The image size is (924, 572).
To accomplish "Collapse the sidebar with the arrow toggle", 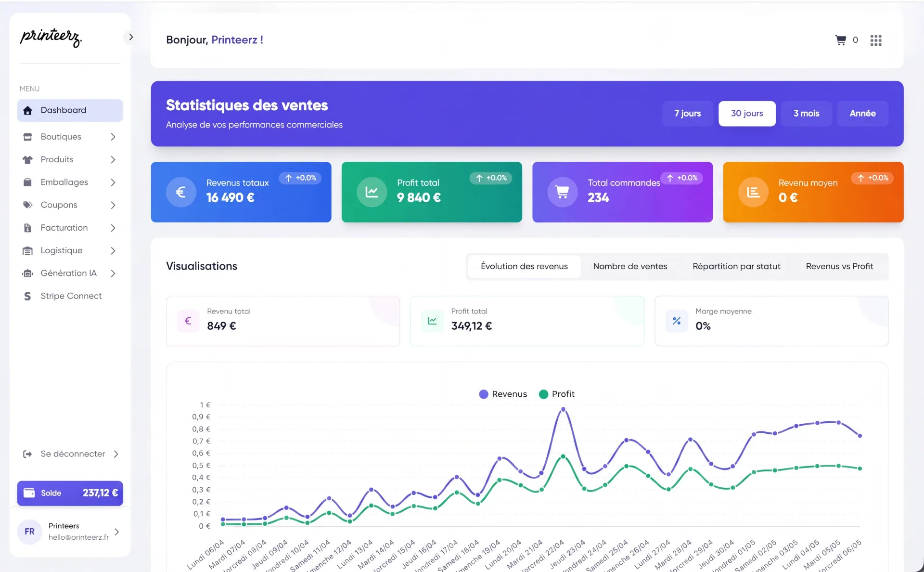I will pos(130,37).
